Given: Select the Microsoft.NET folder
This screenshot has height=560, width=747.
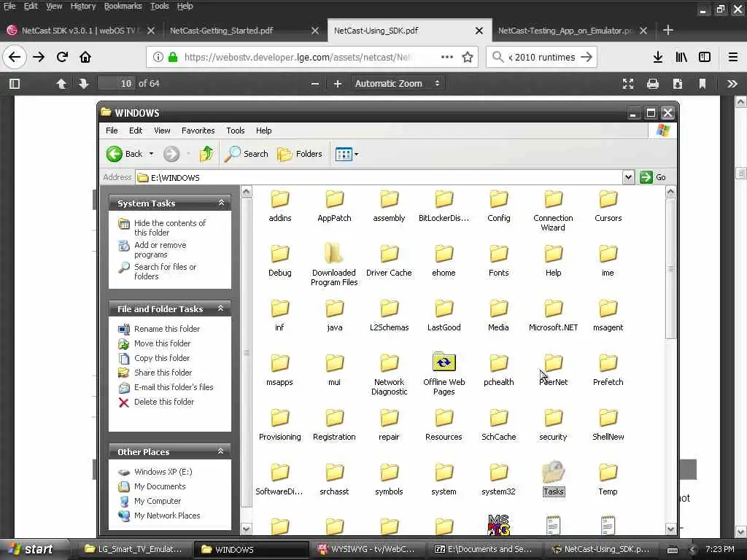Looking at the screenshot, I should coord(553,315).
